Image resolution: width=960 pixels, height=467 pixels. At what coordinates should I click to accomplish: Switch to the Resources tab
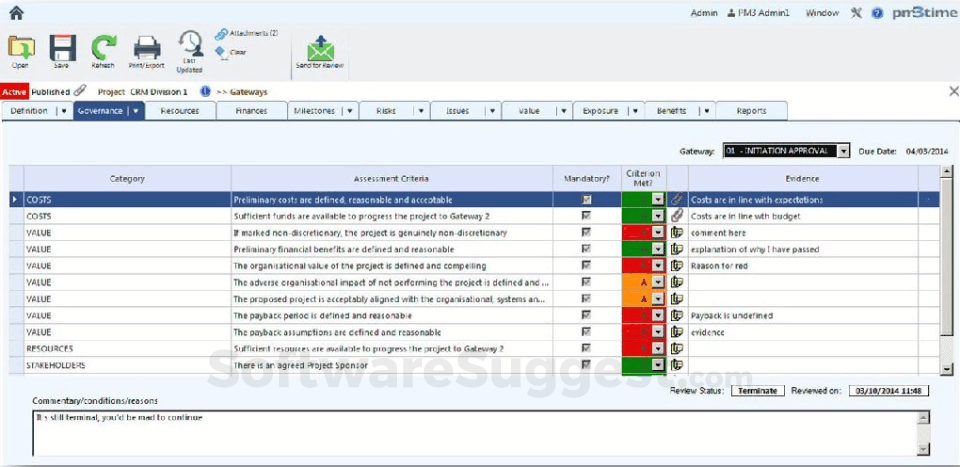point(180,111)
